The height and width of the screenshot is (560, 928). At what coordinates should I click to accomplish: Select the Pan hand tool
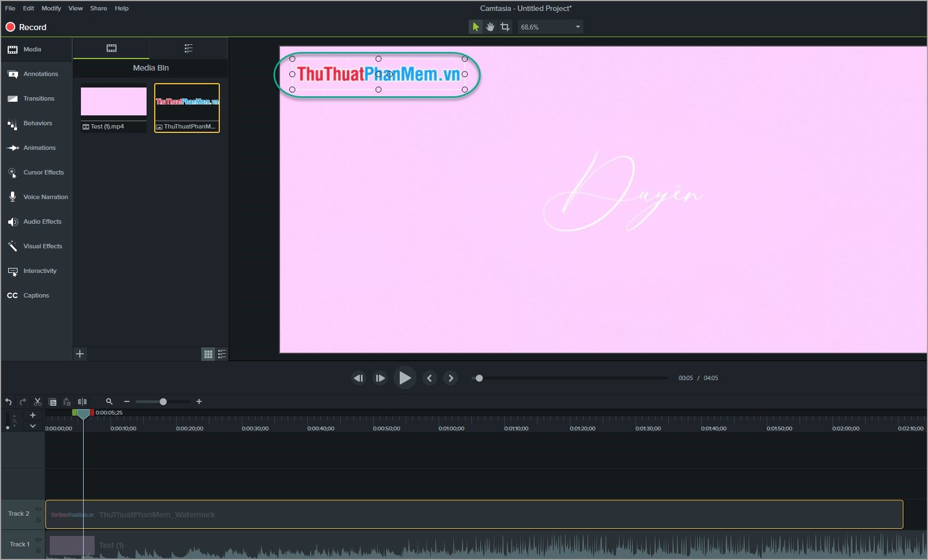click(x=490, y=26)
